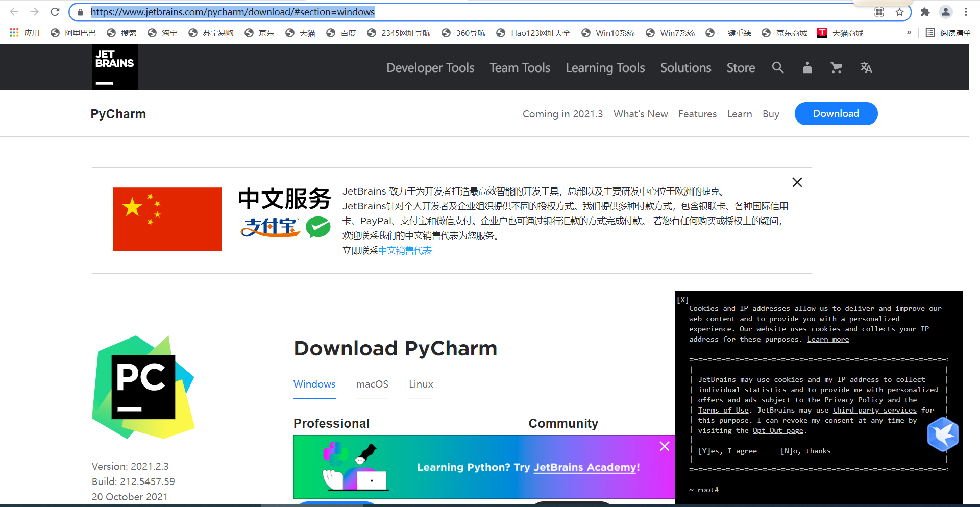Open the 一键重装 bookmark
The width and height of the screenshot is (980, 507).
(x=728, y=33)
